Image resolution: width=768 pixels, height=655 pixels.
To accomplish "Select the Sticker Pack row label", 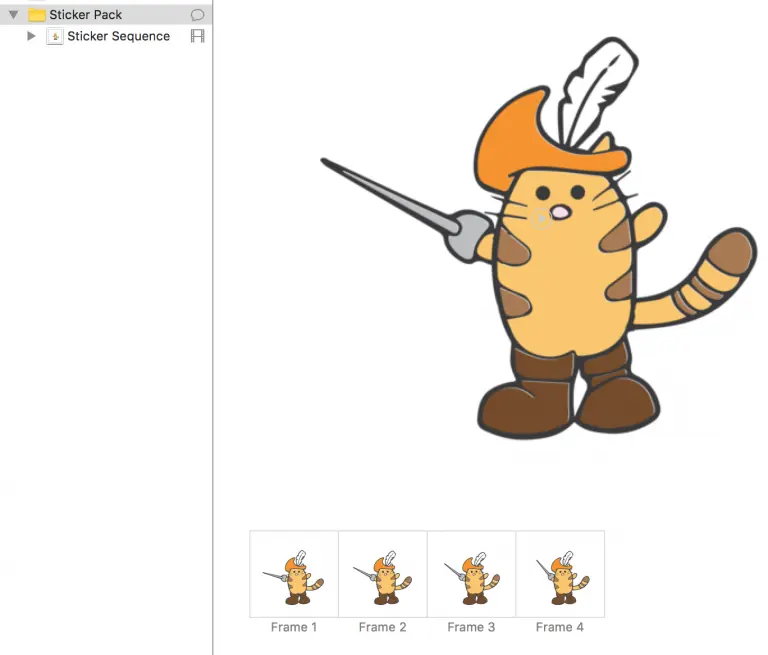I will click(86, 15).
